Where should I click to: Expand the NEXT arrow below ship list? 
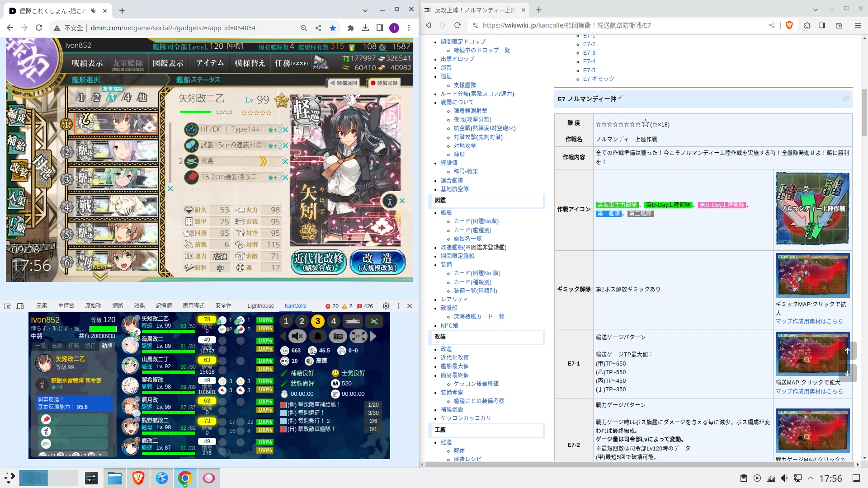pyautogui.click(x=100, y=272)
